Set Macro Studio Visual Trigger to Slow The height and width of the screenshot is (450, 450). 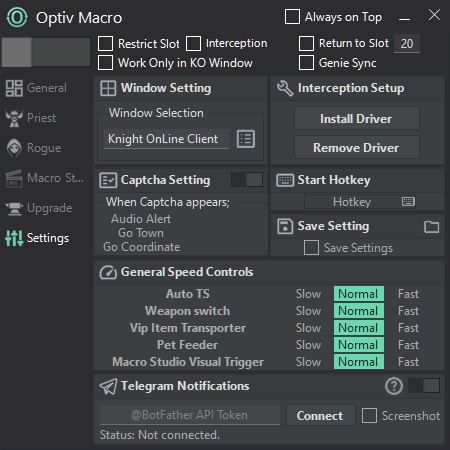pos(308,362)
